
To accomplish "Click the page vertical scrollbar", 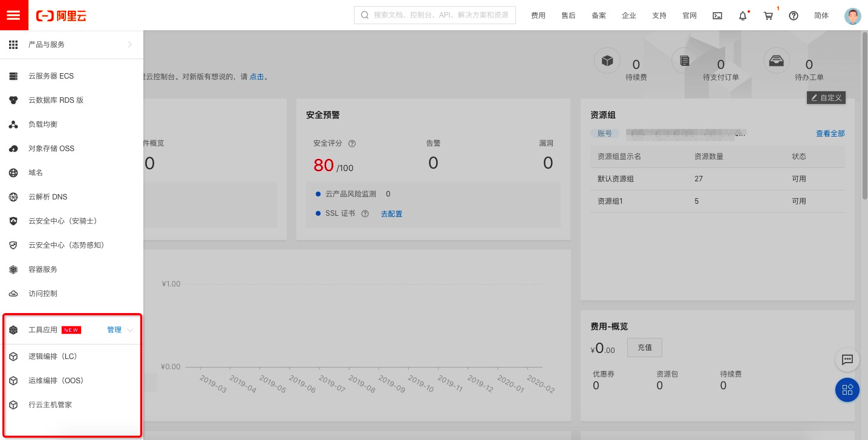I will tap(864, 115).
